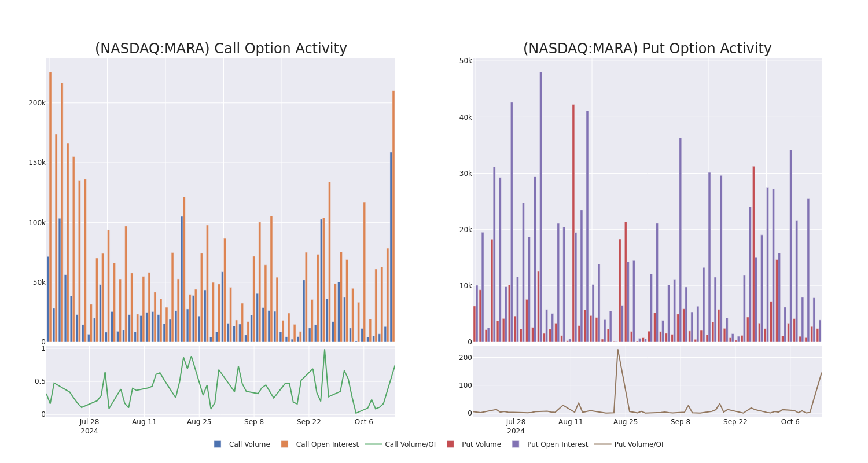The image size is (868, 463).
Task: Click the 'Put Open Interest' legend label
Action: coord(557,444)
